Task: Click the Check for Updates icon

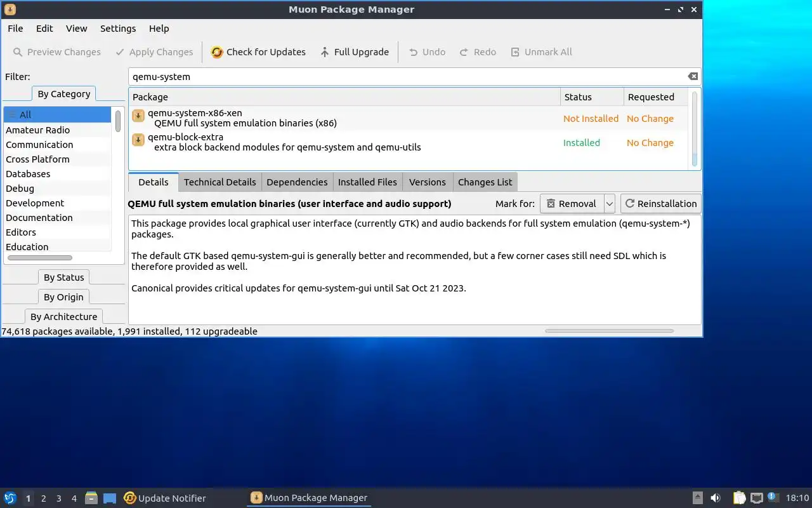Action: click(x=217, y=52)
